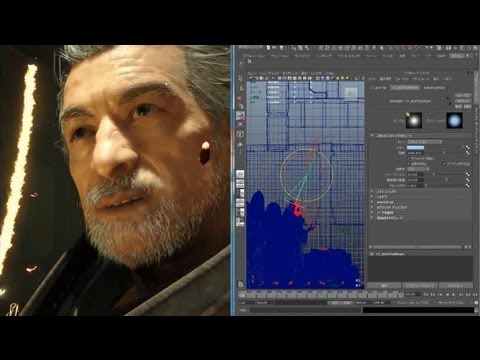The image size is (483, 363).
Task: Open map button beside Intensity attribute
Action: click(468, 153)
